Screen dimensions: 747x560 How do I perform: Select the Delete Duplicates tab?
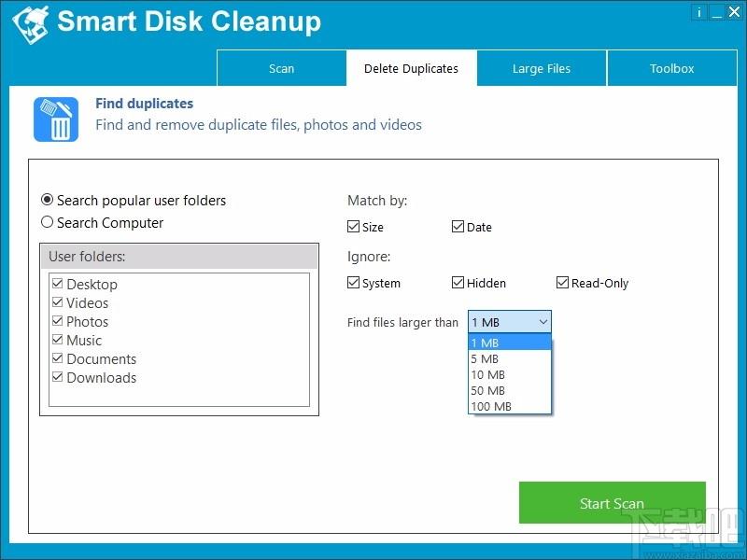click(x=411, y=68)
